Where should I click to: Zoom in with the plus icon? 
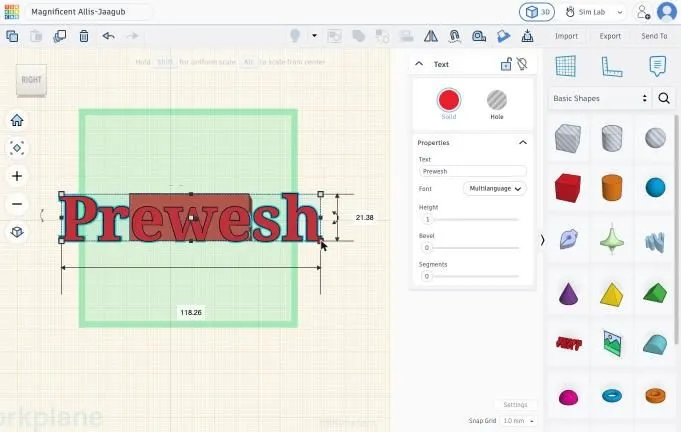pyautogui.click(x=17, y=176)
